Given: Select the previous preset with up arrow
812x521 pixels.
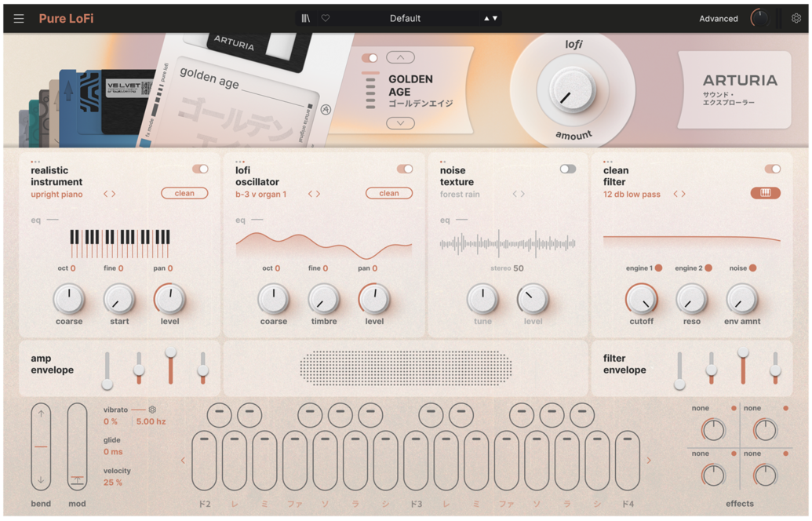Looking at the screenshot, I should [x=486, y=18].
